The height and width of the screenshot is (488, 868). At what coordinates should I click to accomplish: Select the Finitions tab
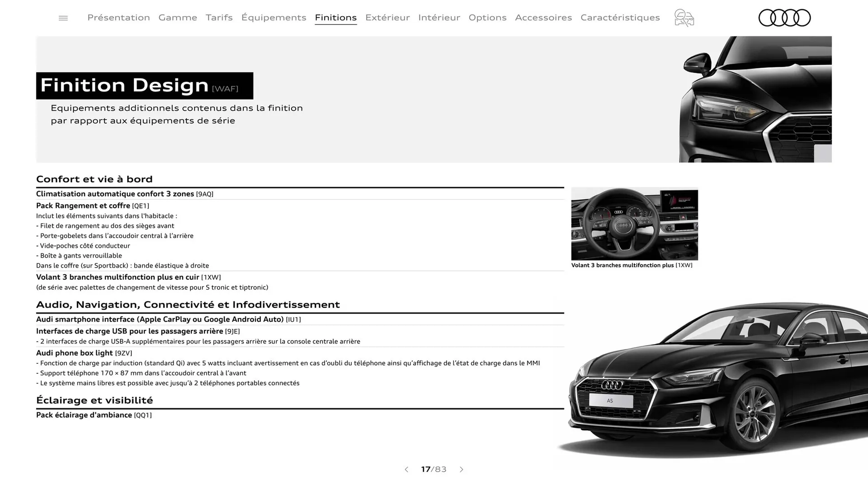click(336, 18)
